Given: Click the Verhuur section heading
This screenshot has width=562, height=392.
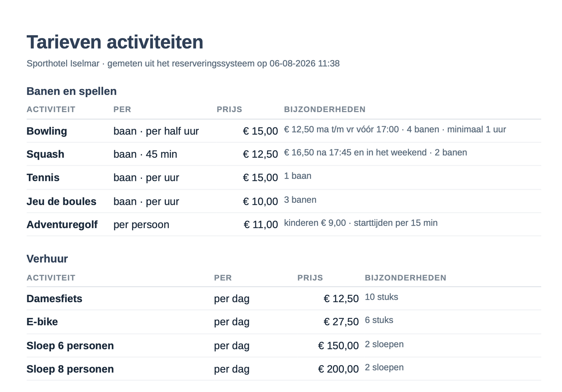Looking at the screenshot, I should [x=47, y=259].
